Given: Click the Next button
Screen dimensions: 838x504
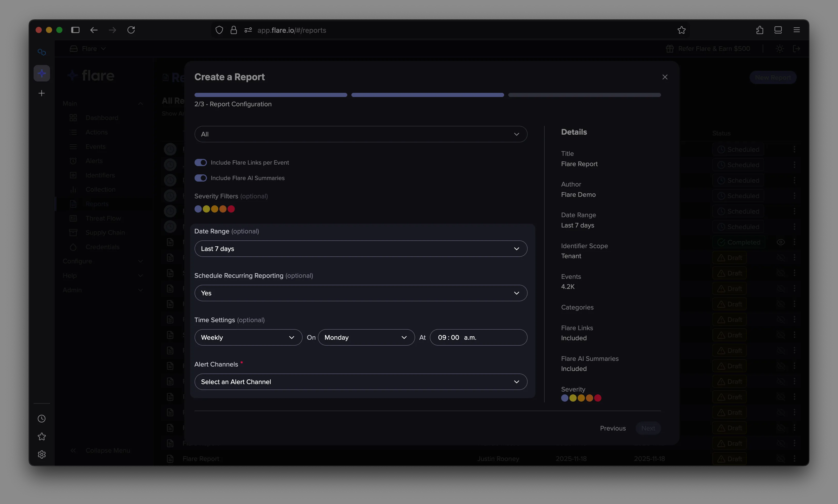Looking at the screenshot, I should pyautogui.click(x=648, y=428).
